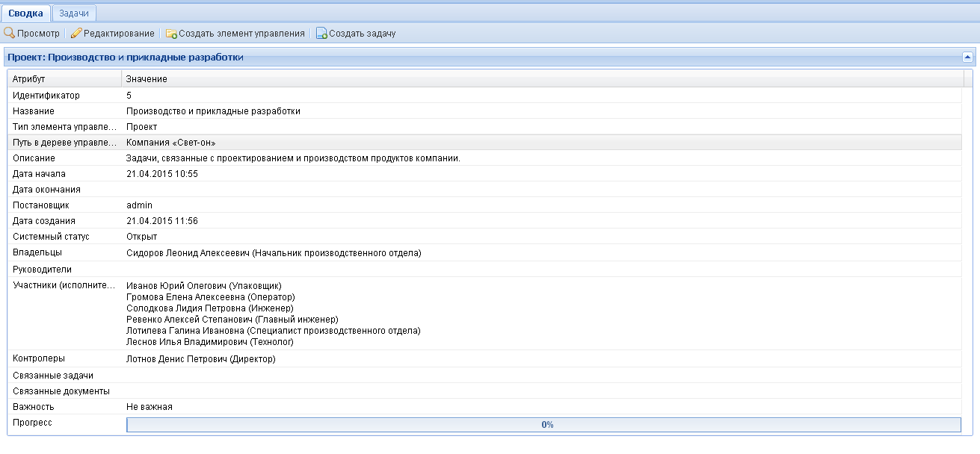
Task: Switch to the Задачи tab
Action: point(74,13)
